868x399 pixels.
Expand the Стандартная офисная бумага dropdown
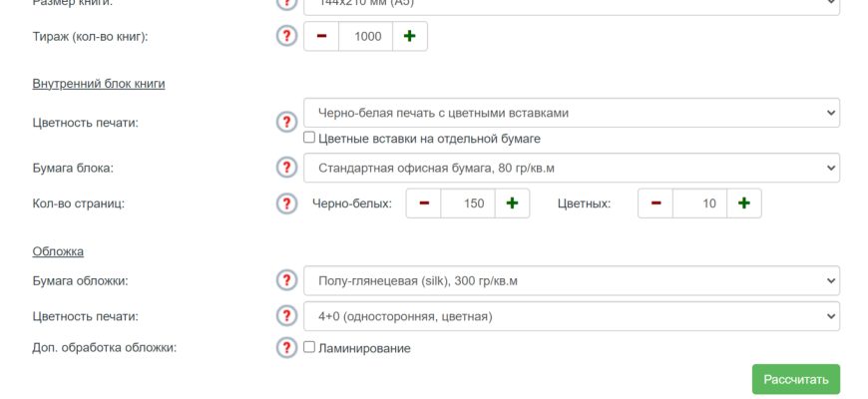pos(571,168)
